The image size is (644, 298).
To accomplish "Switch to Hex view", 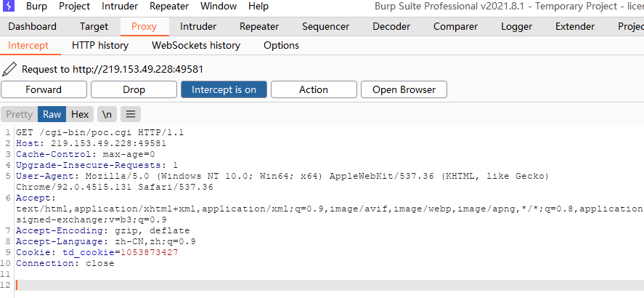I will (80, 114).
